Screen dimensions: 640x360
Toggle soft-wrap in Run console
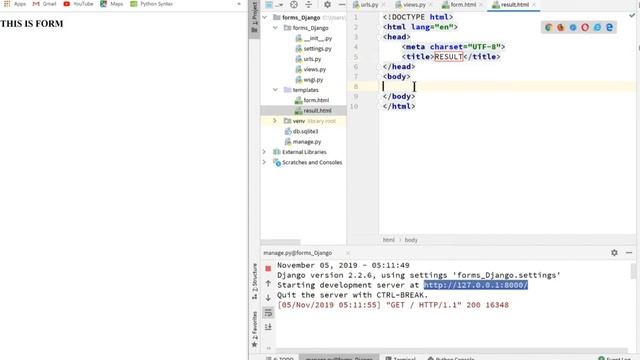pos(268,313)
